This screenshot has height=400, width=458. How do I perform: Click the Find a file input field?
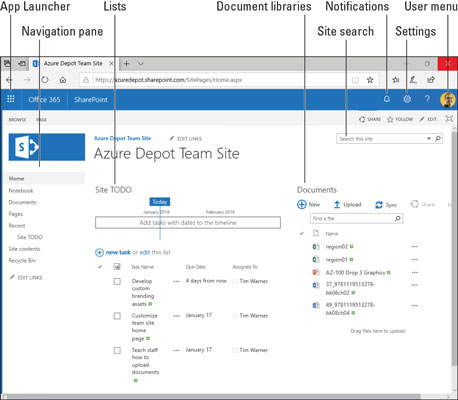[352, 219]
